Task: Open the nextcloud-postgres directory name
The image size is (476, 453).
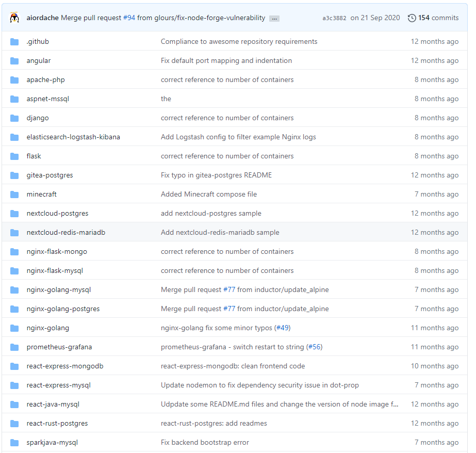Action: 57,214
